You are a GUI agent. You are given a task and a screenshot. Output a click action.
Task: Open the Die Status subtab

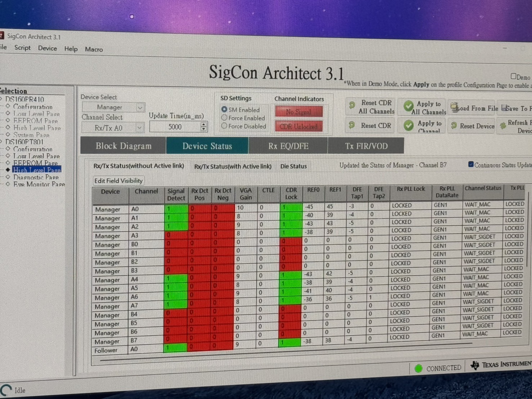click(294, 166)
